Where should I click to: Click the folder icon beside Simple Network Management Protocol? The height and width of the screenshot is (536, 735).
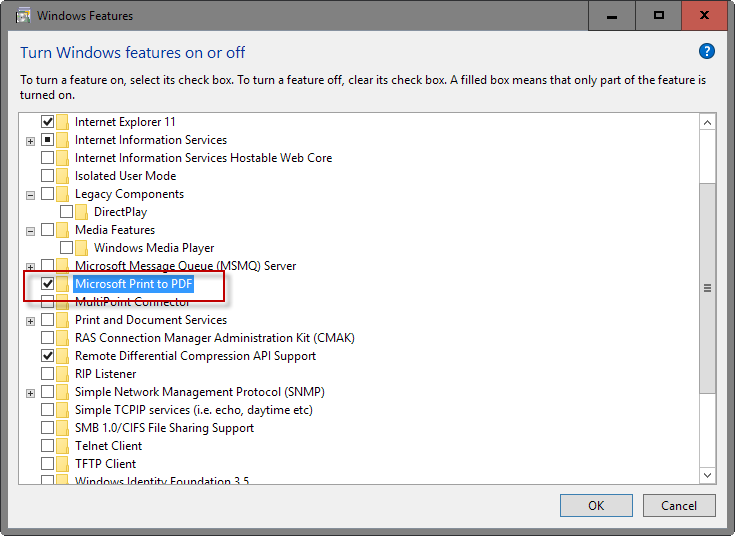tap(62, 392)
